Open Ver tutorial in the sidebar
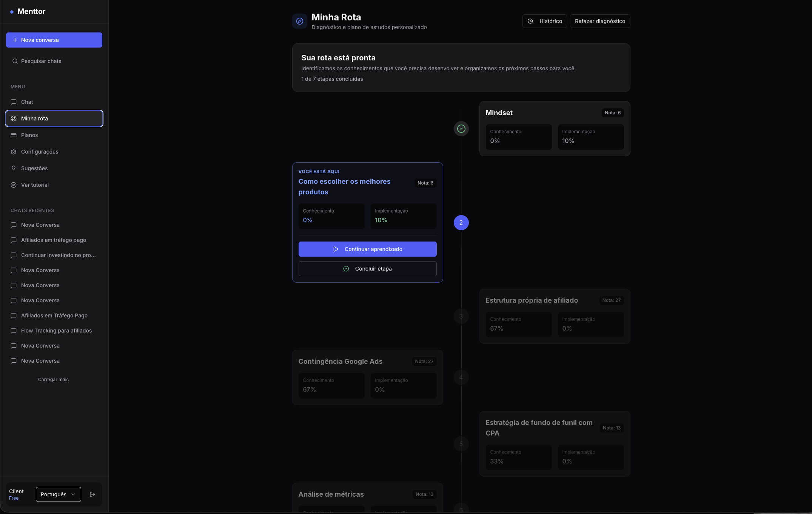812x514 pixels. coord(54,185)
